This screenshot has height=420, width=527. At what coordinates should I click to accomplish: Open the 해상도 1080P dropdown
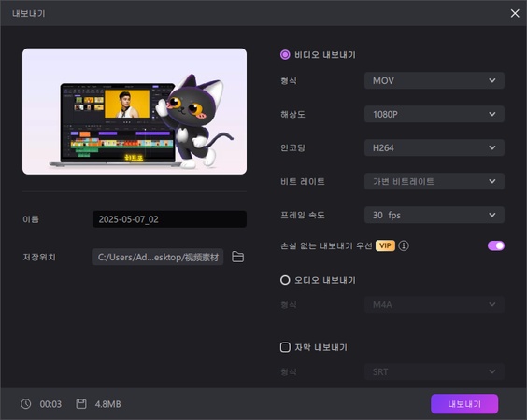click(x=434, y=114)
